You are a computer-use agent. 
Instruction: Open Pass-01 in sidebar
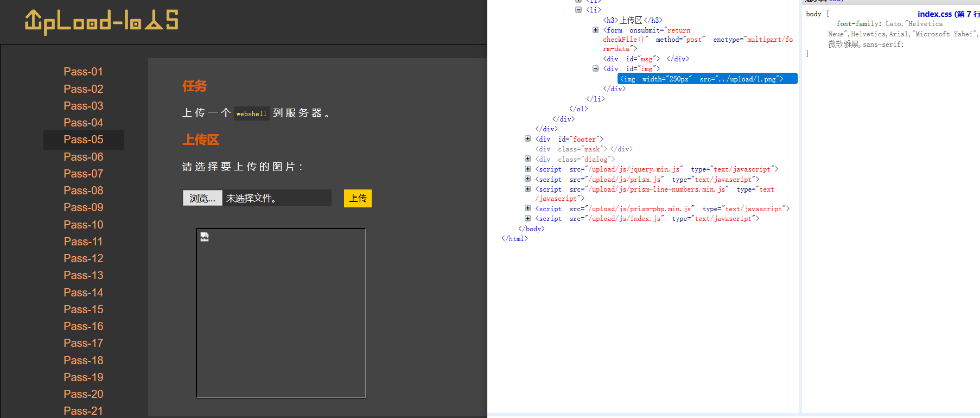(83, 72)
